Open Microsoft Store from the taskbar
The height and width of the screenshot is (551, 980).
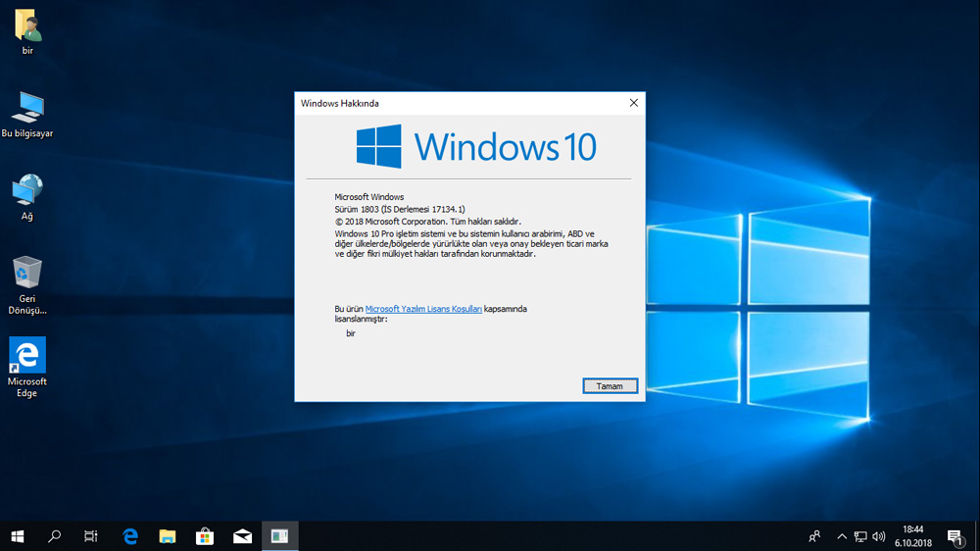click(205, 536)
